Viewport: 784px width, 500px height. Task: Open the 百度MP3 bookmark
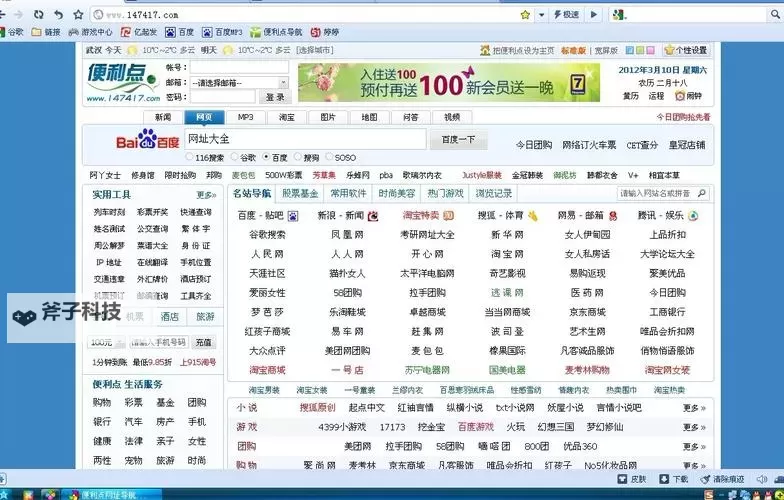[x=222, y=32]
